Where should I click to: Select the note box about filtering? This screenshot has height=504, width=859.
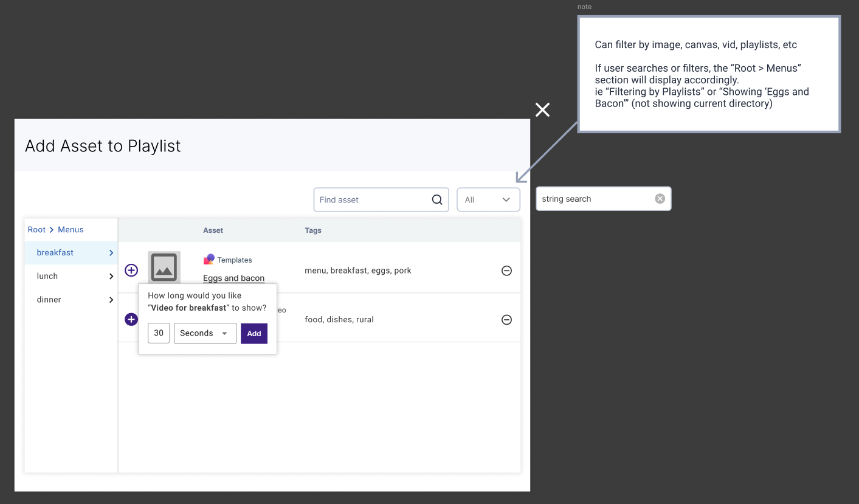(x=709, y=74)
